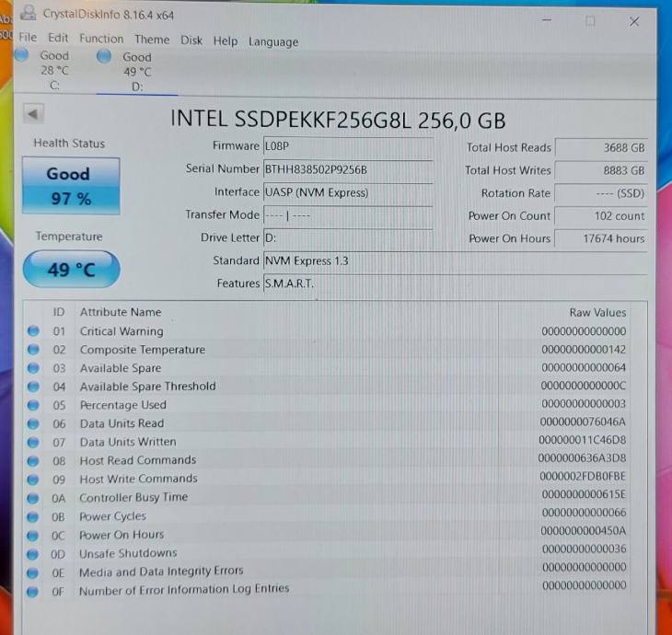672x635 pixels.
Task: Click the previous disk arrow button
Action: click(x=33, y=114)
